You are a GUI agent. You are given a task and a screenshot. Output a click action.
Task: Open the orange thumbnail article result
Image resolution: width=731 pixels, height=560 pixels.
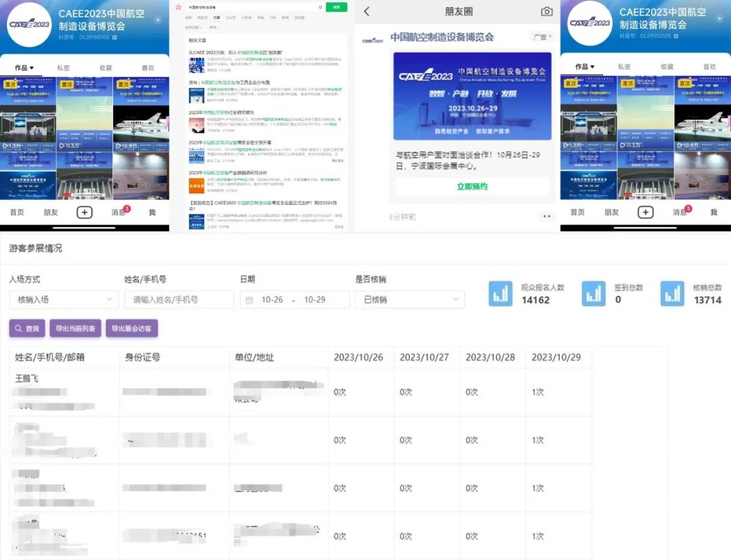(x=196, y=185)
